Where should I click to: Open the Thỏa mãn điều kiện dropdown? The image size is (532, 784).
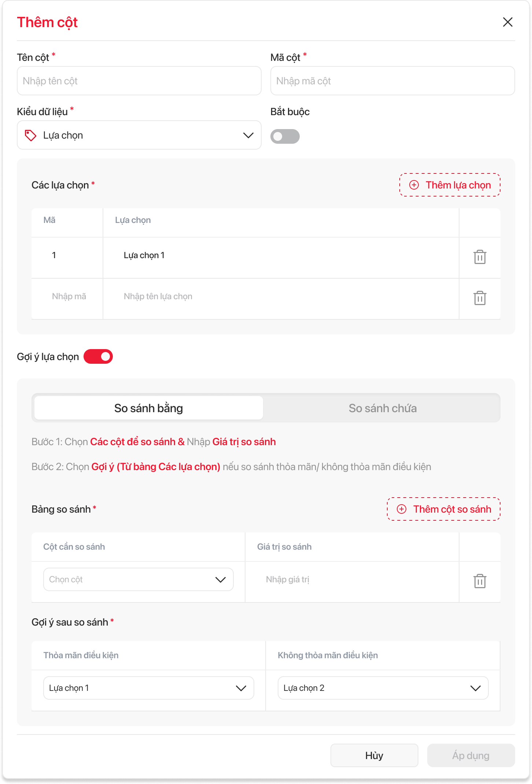148,688
